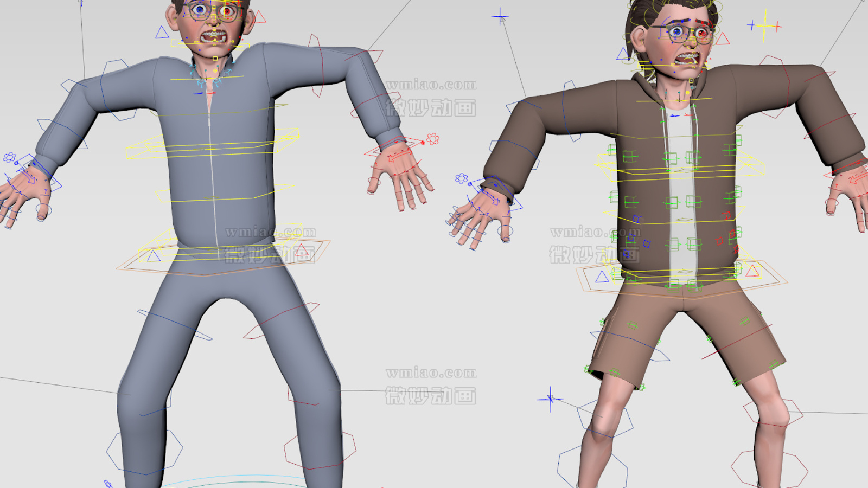Click the yellow cross locator above the brown character's head

point(765,25)
